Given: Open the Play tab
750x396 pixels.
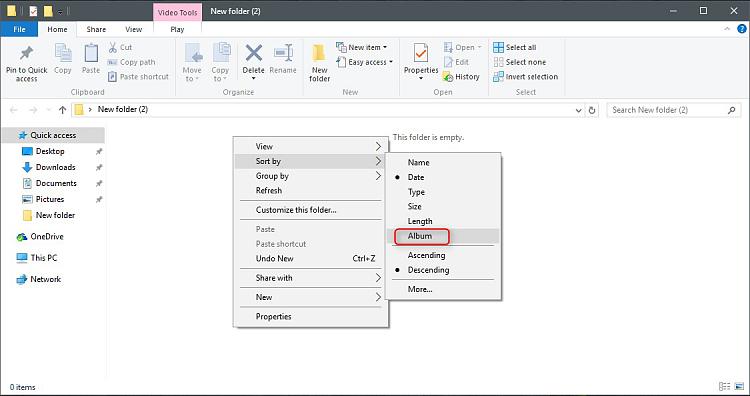Looking at the screenshot, I should pos(177,29).
